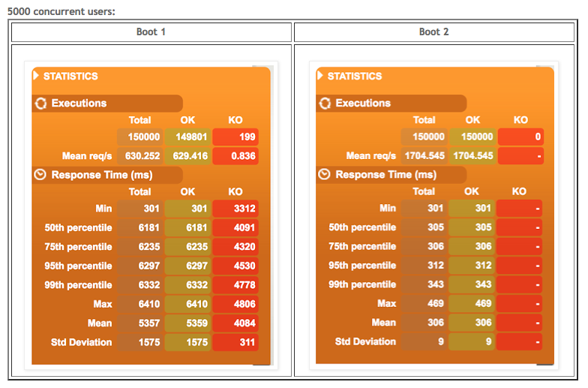
Task: Click Boot 1 KO std deviation 311
Action: click(x=235, y=342)
